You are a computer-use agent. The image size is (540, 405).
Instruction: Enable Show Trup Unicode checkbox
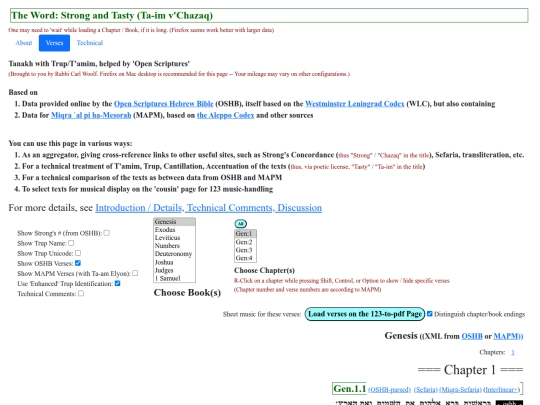click(78, 253)
